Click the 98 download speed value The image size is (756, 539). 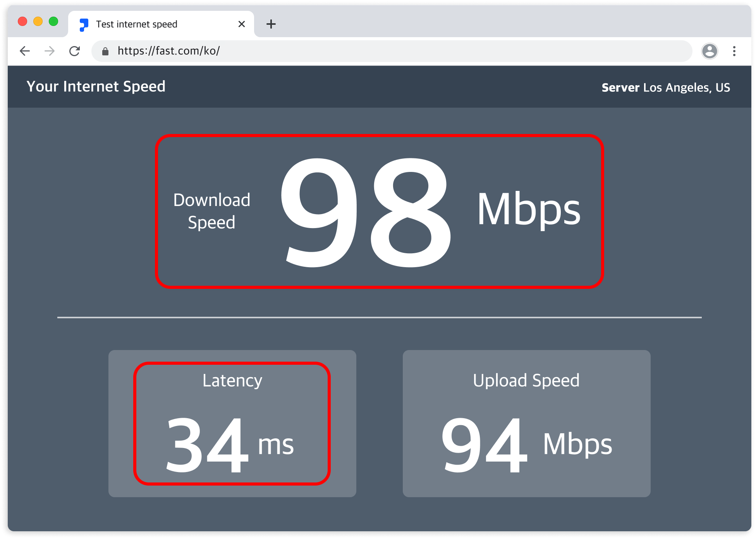click(x=365, y=213)
